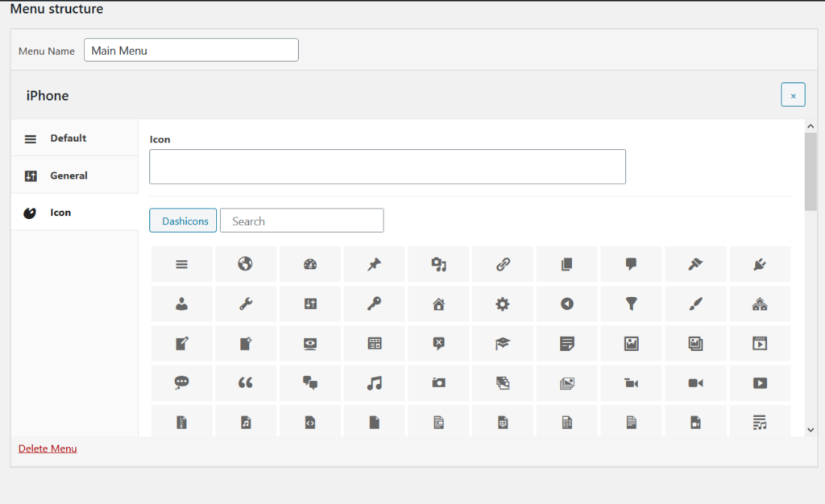Pick the funnel filter dashicon
Image resolution: width=825 pixels, height=504 pixels.
click(x=631, y=304)
